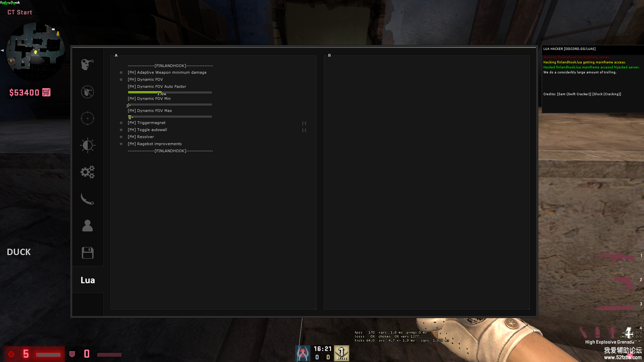Enable the Resolver checkbox
Image resolution: width=644 pixels, height=362 pixels.
click(121, 137)
